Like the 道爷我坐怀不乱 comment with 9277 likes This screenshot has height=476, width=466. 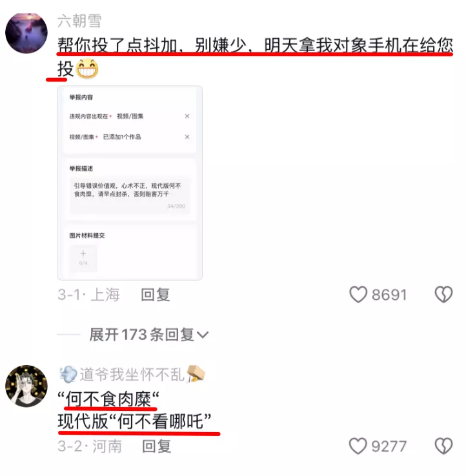358,446
